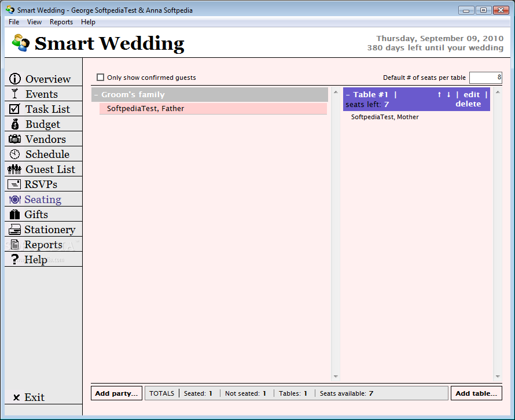
Task: Click Exit label in sidebar
Action: 34,397
